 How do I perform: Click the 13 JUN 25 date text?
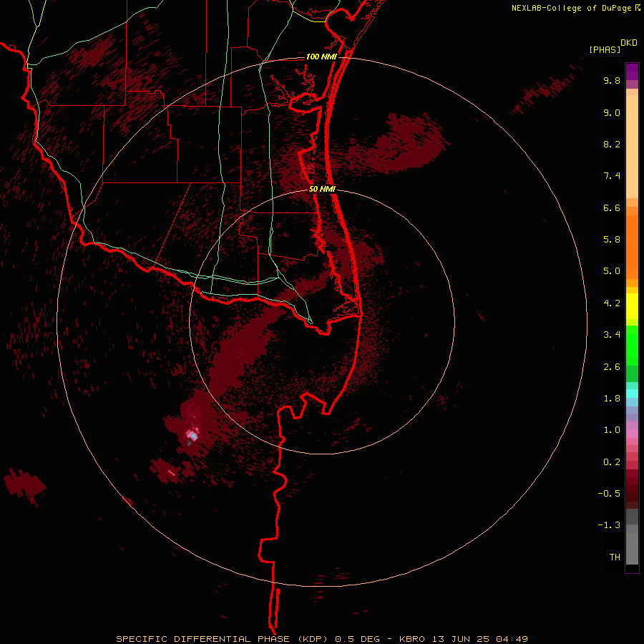click(461, 639)
